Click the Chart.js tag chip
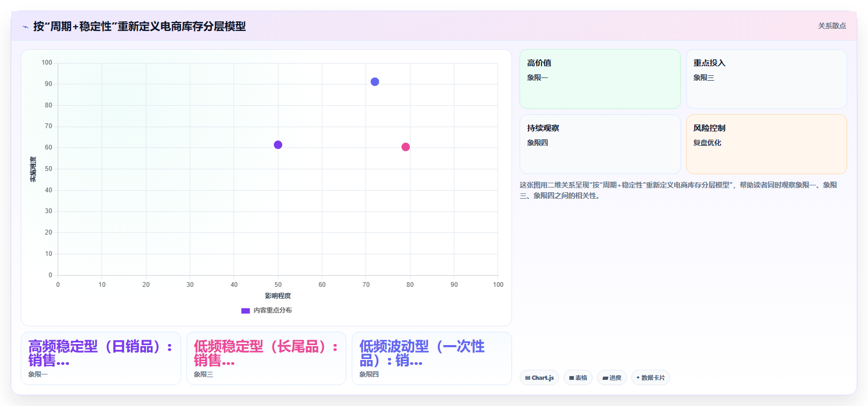868x406 pixels. (539, 378)
